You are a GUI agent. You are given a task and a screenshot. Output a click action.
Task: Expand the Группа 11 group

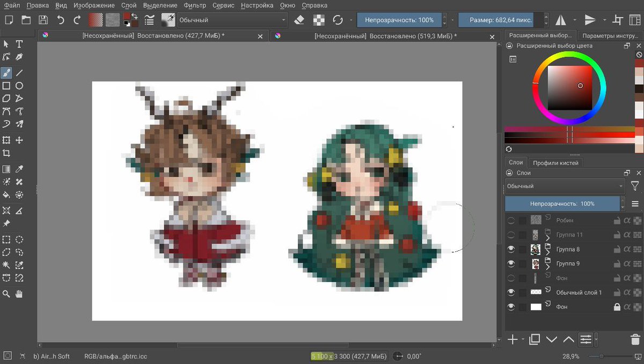[x=548, y=237]
